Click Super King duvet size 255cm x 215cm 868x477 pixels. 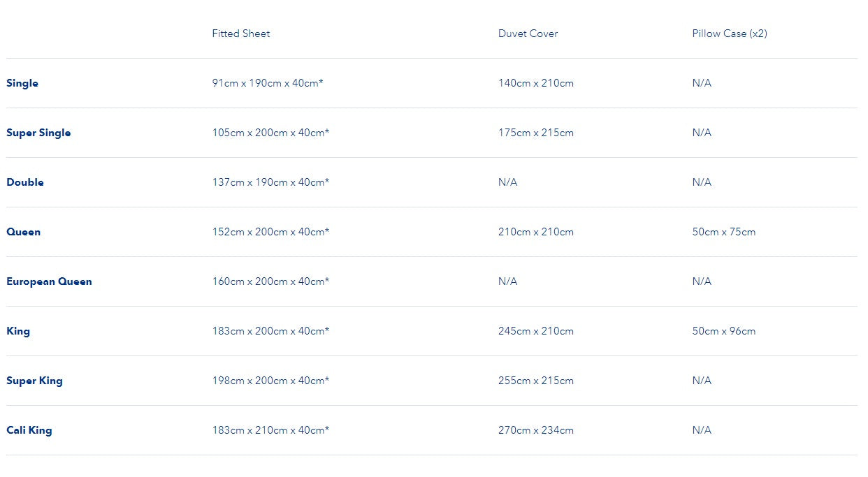(535, 381)
